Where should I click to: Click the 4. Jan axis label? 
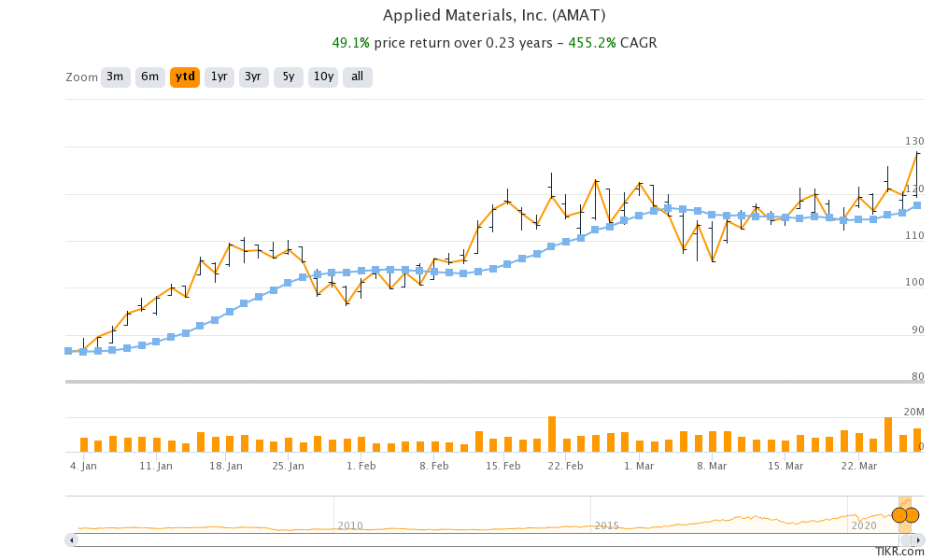pyautogui.click(x=83, y=466)
